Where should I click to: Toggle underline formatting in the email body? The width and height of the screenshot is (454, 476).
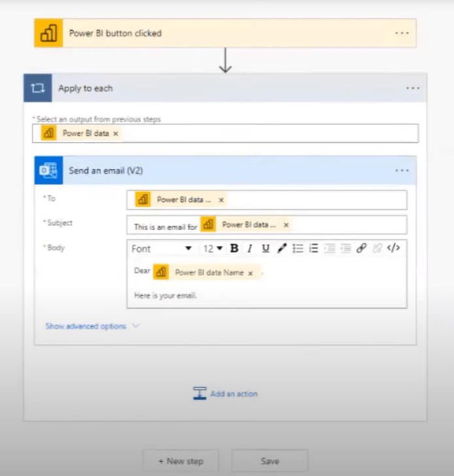tap(266, 248)
